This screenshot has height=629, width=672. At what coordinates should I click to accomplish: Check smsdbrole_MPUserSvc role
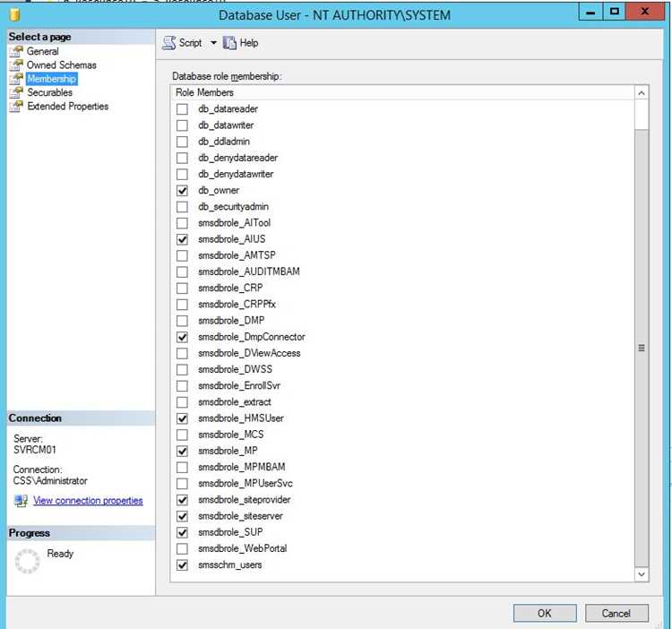tap(182, 483)
